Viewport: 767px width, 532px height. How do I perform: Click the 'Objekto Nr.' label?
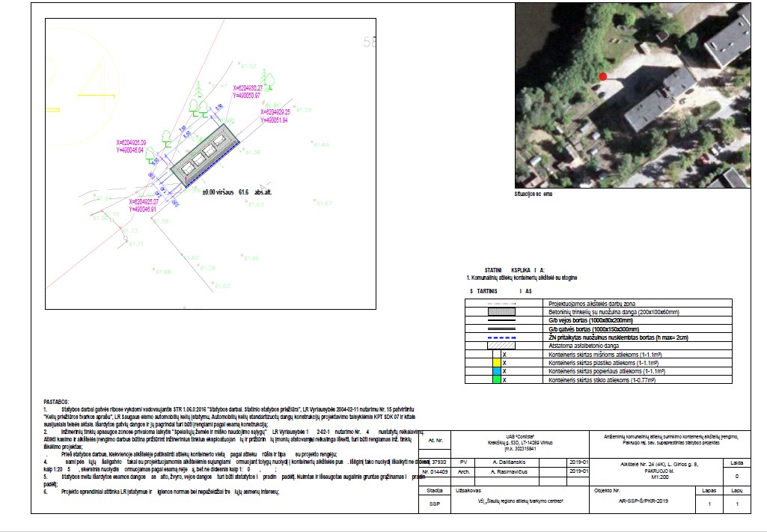607,490
